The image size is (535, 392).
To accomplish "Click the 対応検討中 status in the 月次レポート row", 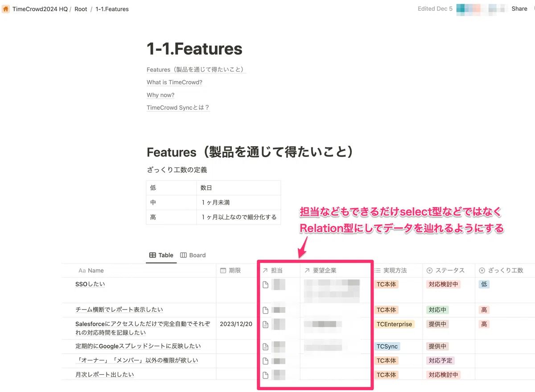I will (x=443, y=375).
